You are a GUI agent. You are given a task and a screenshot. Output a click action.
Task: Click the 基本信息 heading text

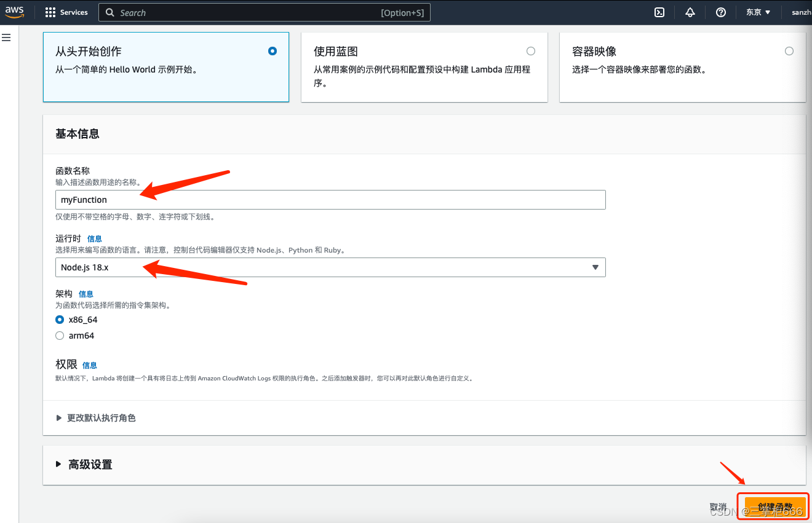pos(78,133)
